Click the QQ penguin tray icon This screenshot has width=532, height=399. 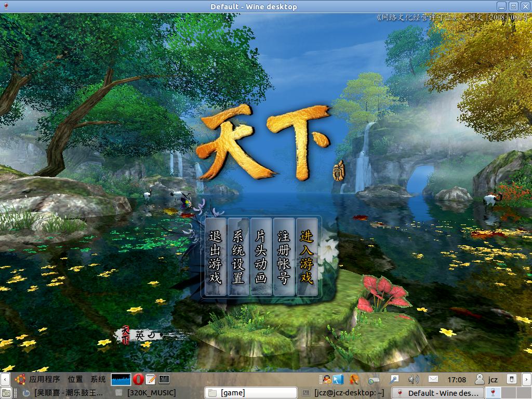tap(327, 379)
